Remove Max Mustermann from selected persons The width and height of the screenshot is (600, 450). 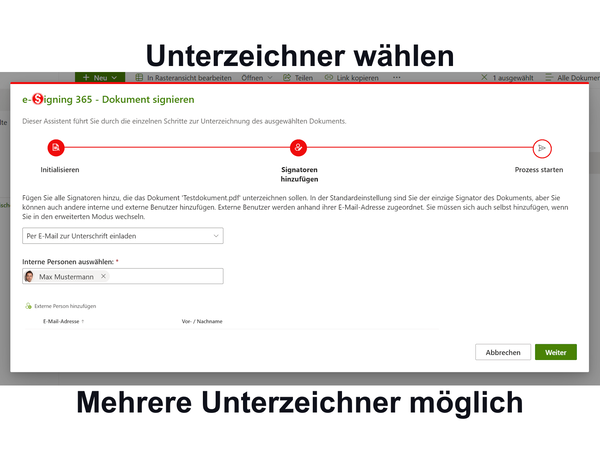[x=104, y=276]
